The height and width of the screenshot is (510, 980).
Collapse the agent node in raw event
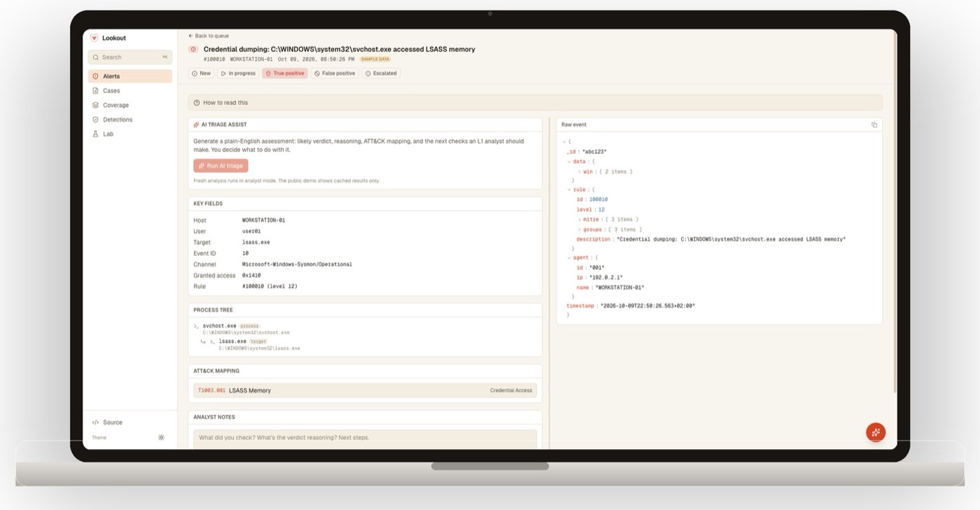click(569, 257)
